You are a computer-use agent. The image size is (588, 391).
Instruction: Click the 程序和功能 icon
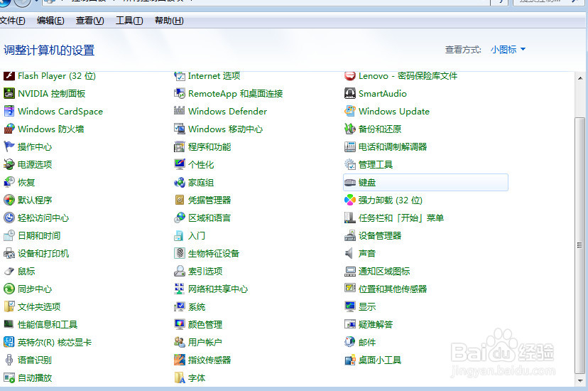click(180, 146)
